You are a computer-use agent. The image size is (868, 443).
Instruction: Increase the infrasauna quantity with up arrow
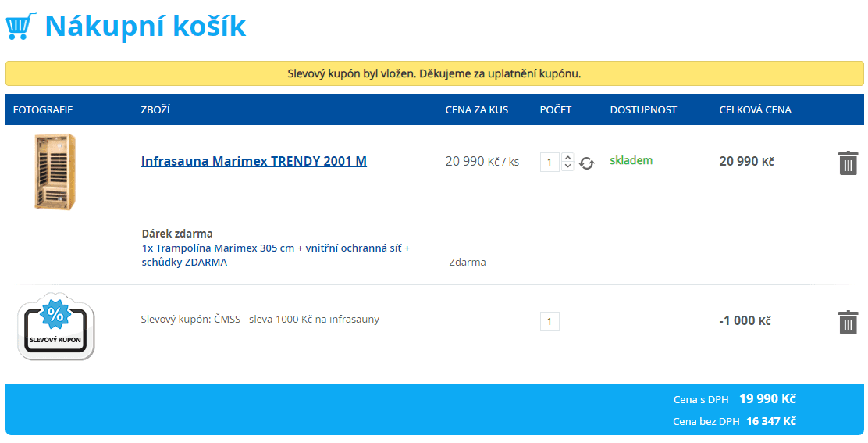pyautogui.click(x=567, y=158)
